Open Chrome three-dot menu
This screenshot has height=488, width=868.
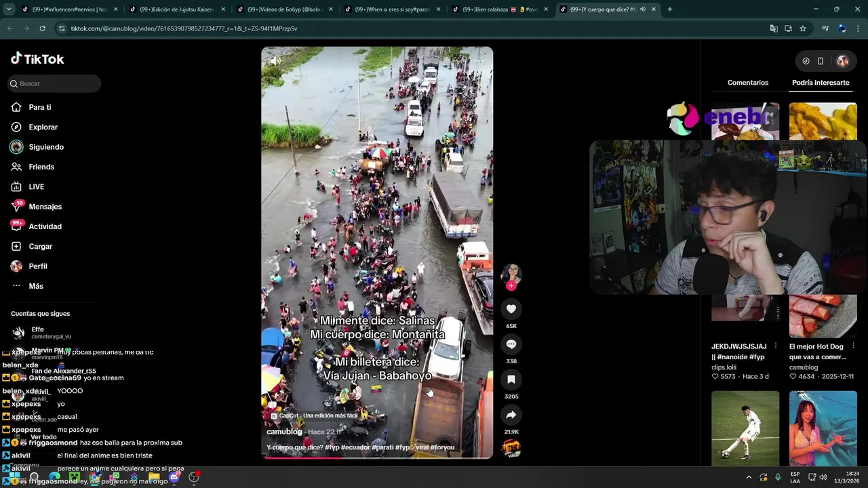(859, 28)
